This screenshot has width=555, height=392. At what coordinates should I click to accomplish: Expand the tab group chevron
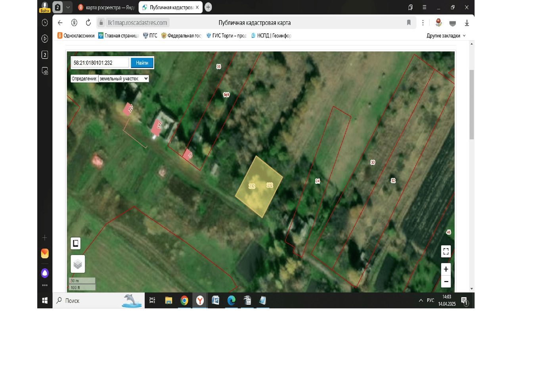pos(68,7)
